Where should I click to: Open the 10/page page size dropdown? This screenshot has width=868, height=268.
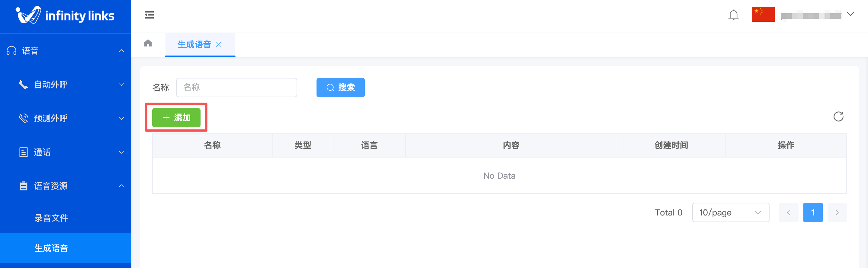pyautogui.click(x=730, y=212)
